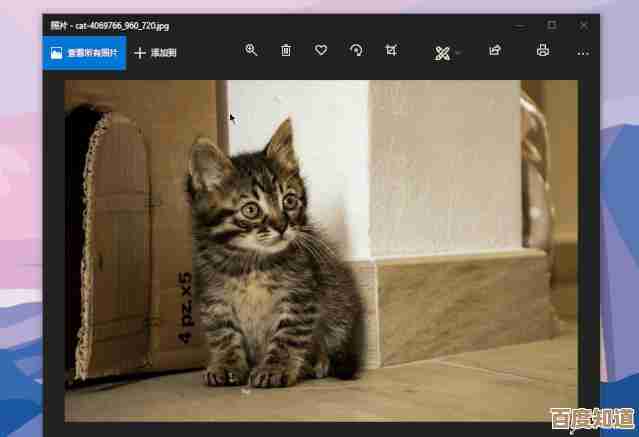Delete the photo with the trash icon
Screen dimensions: 639x437
[x=286, y=51]
